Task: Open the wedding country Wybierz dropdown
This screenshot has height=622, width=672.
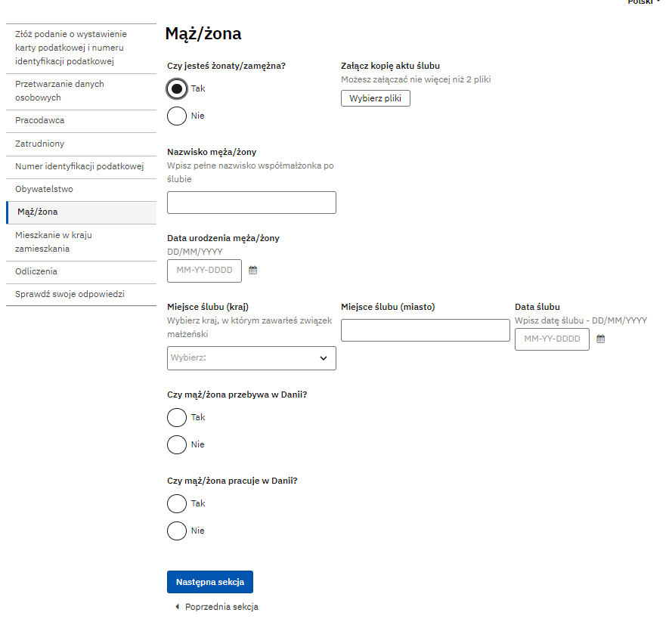Action: pyautogui.click(x=252, y=358)
